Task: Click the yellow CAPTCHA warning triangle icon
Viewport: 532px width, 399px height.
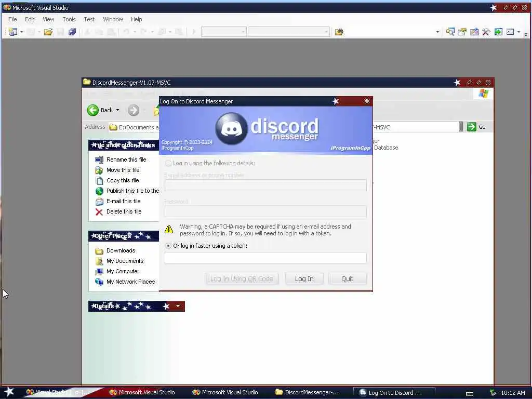Action: [x=169, y=229]
